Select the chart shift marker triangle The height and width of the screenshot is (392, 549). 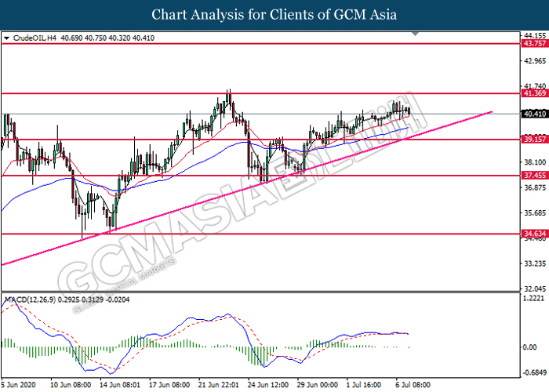[415, 34]
